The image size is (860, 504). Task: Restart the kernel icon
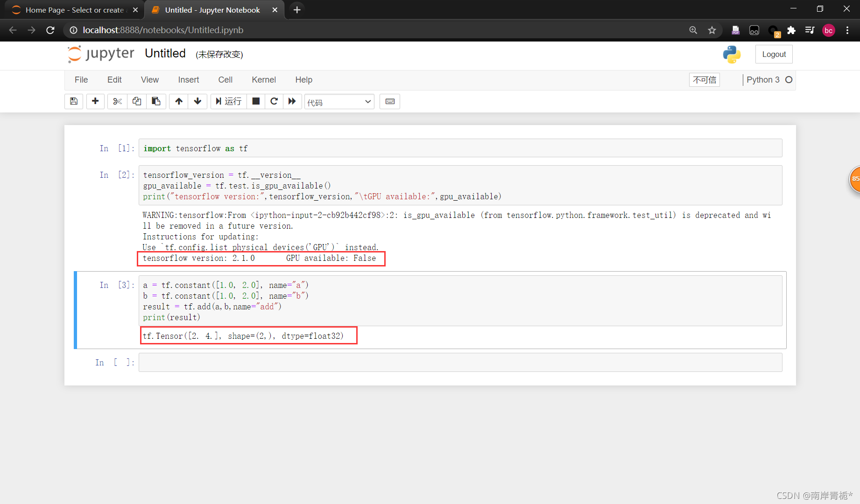pyautogui.click(x=274, y=101)
